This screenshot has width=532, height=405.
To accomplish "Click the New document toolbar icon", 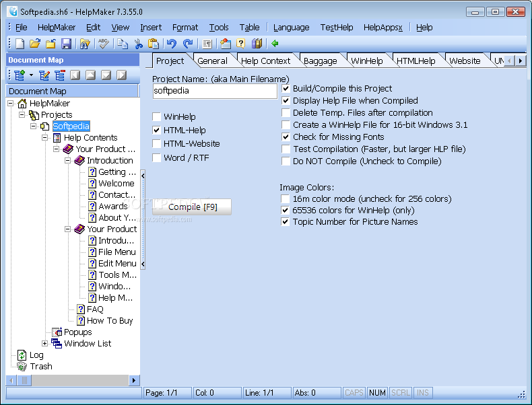I will [20, 43].
